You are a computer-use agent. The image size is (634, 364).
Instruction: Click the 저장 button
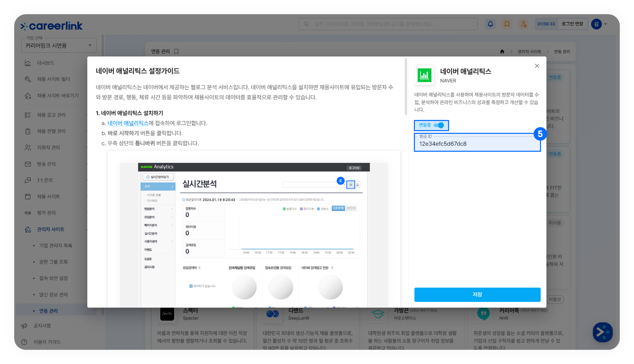coord(477,294)
